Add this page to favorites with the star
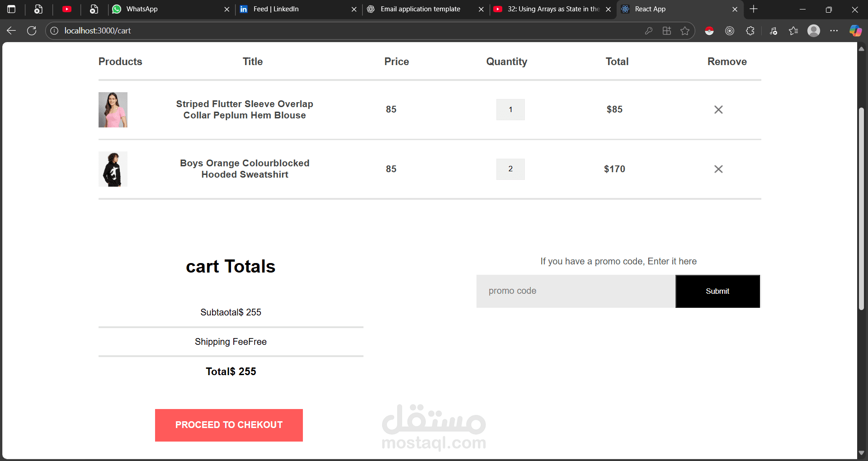The height and width of the screenshot is (461, 868). point(685,31)
